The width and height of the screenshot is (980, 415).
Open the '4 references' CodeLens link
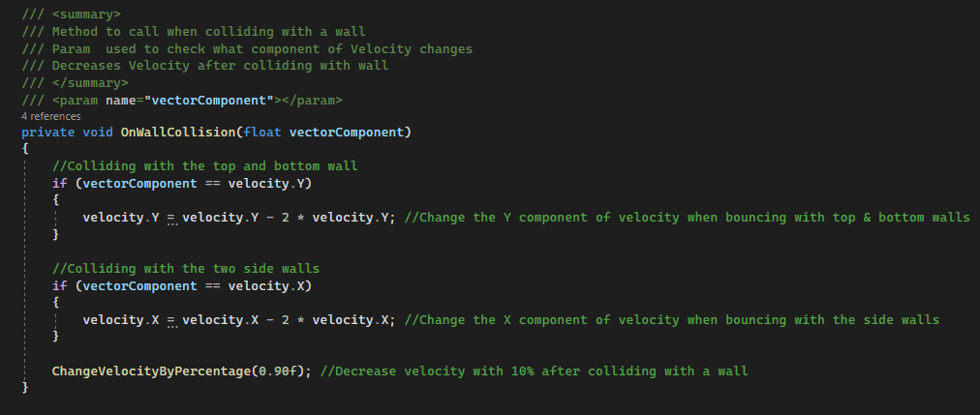pyautogui.click(x=50, y=116)
